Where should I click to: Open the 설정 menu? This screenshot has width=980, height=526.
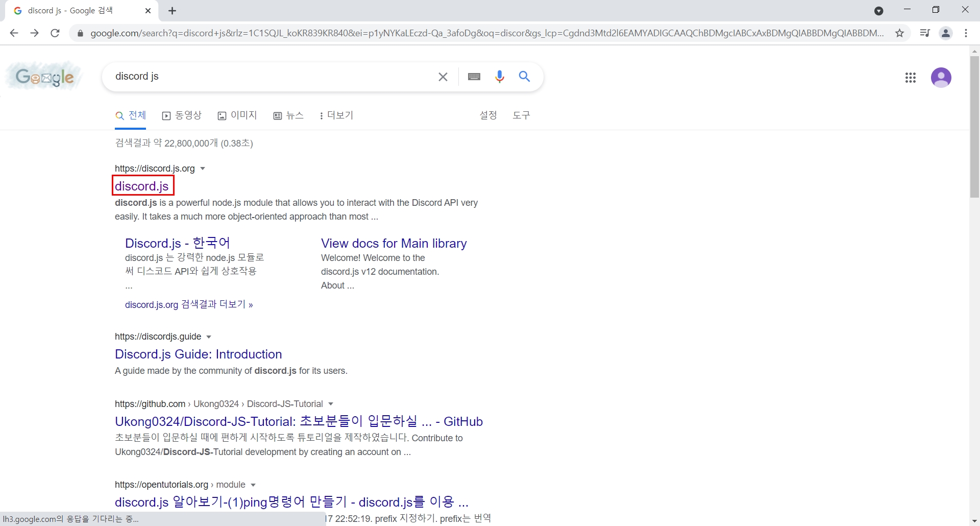[x=488, y=115]
